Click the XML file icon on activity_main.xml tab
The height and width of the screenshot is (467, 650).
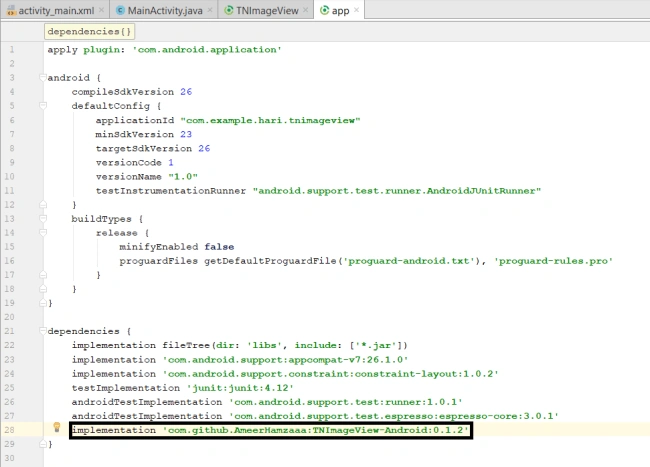point(11,11)
